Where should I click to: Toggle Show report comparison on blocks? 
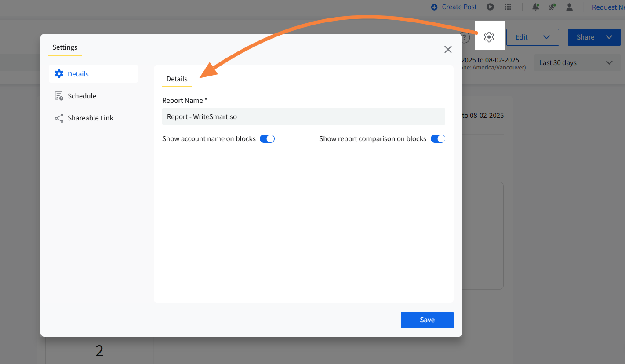tap(438, 139)
